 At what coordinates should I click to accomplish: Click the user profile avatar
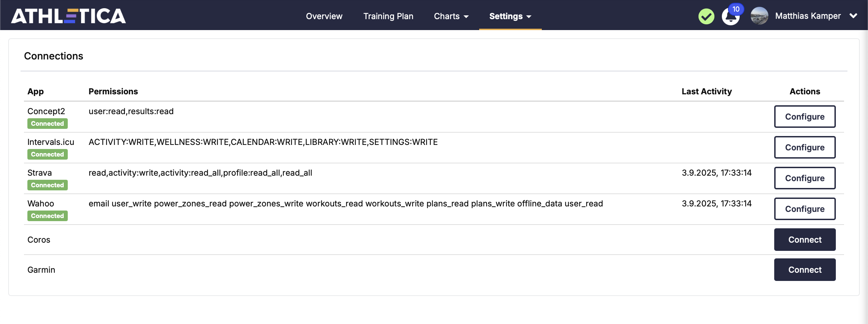759,16
